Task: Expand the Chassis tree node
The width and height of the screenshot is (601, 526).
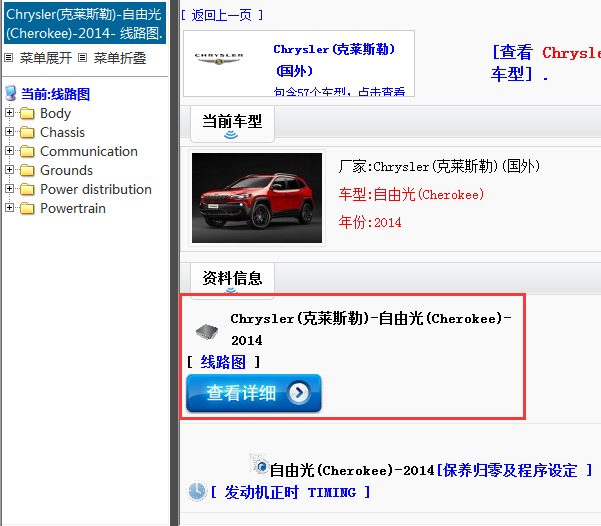Action: pos(9,132)
